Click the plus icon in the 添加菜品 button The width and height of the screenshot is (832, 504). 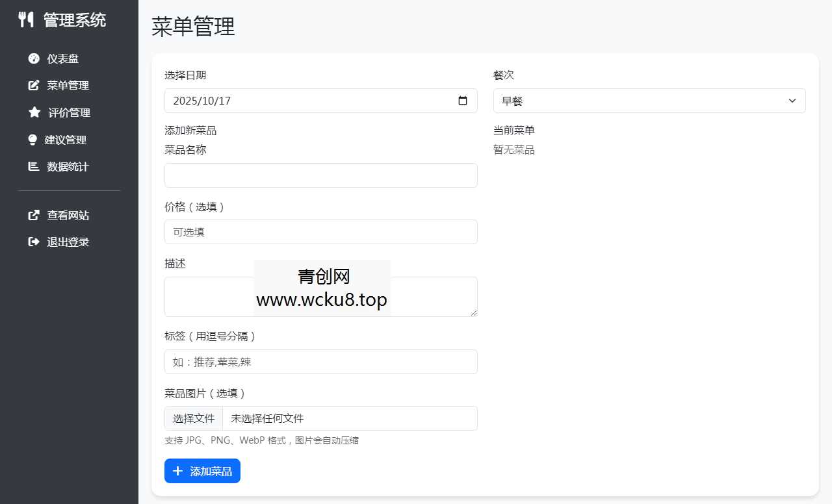pos(178,471)
